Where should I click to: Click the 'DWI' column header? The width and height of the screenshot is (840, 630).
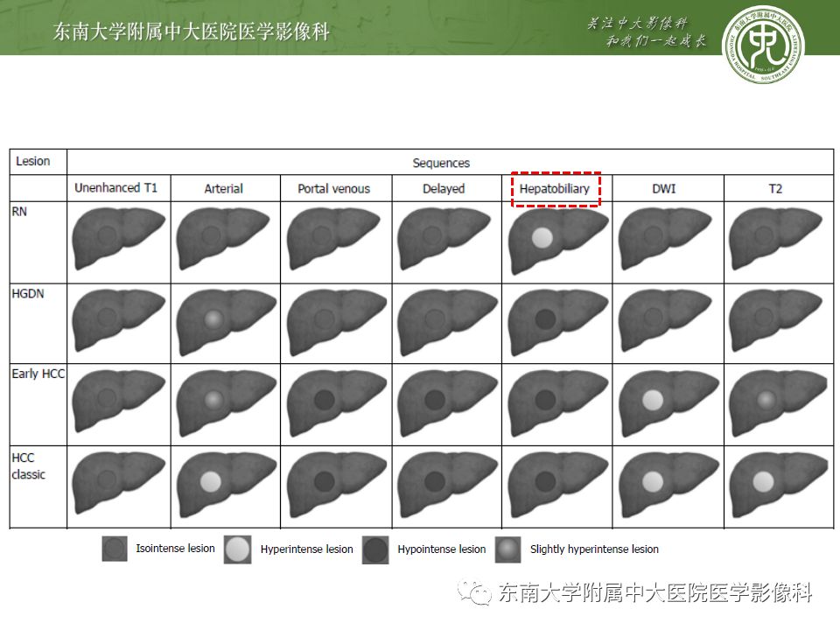(664, 189)
